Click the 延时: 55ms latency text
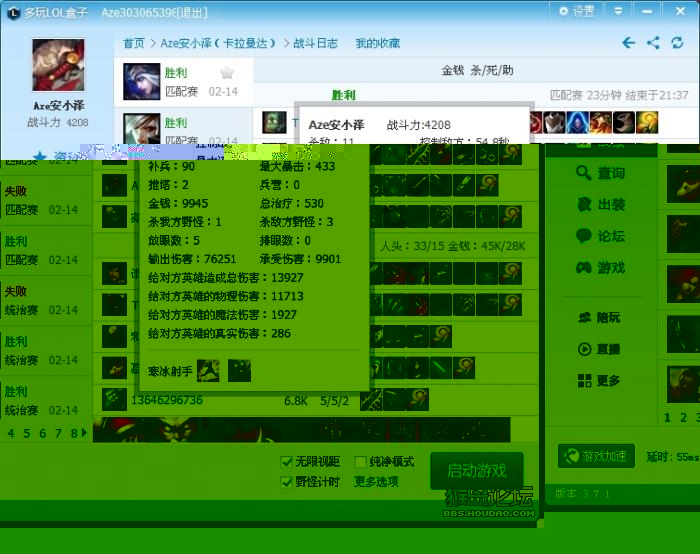The height and width of the screenshot is (554, 700). [x=673, y=457]
